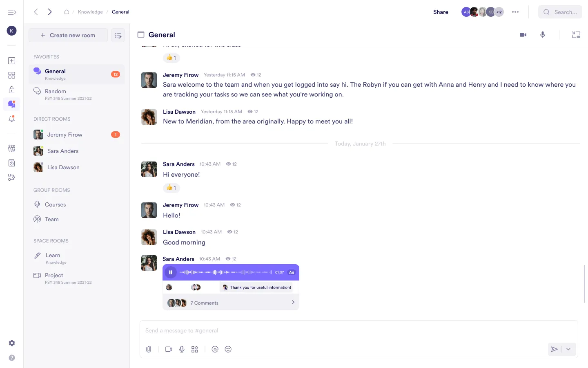The image size is (588, 368).
Task: Open the send options dropdown arrow
Action: [568, 349]
